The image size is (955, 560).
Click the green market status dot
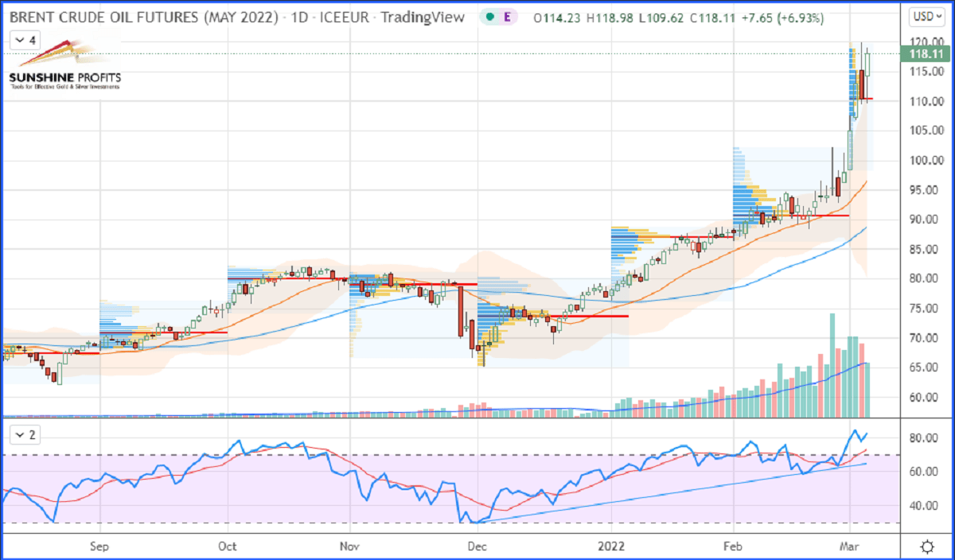tap(487, 17)
